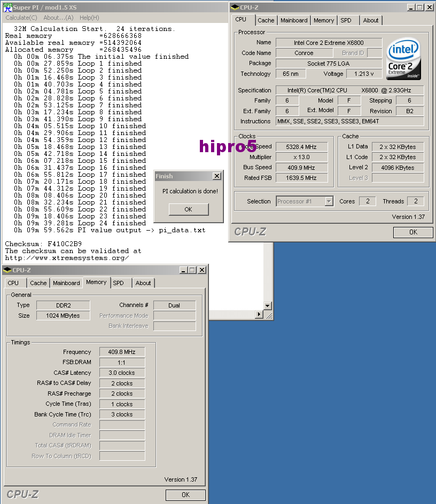Click the memory Frequency value 409.8 MHz
This screenshot has width=436, height=504.
(122, 352)
